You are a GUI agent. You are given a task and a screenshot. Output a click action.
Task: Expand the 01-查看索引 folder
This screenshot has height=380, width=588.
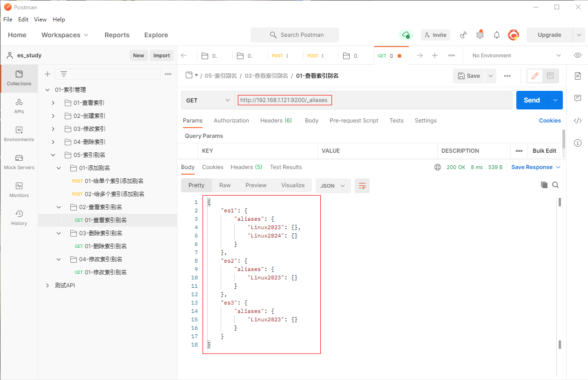click(x=53, y=103)
